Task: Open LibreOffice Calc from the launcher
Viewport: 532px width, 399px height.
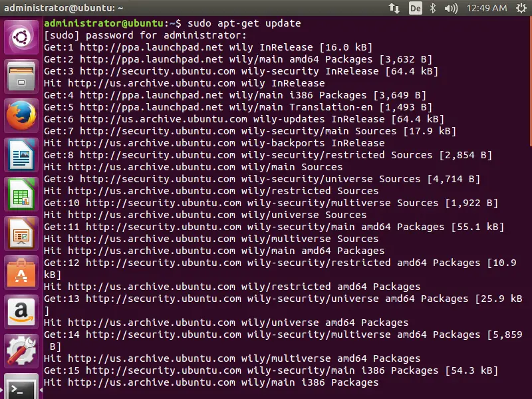Action: tap(21, 194)
